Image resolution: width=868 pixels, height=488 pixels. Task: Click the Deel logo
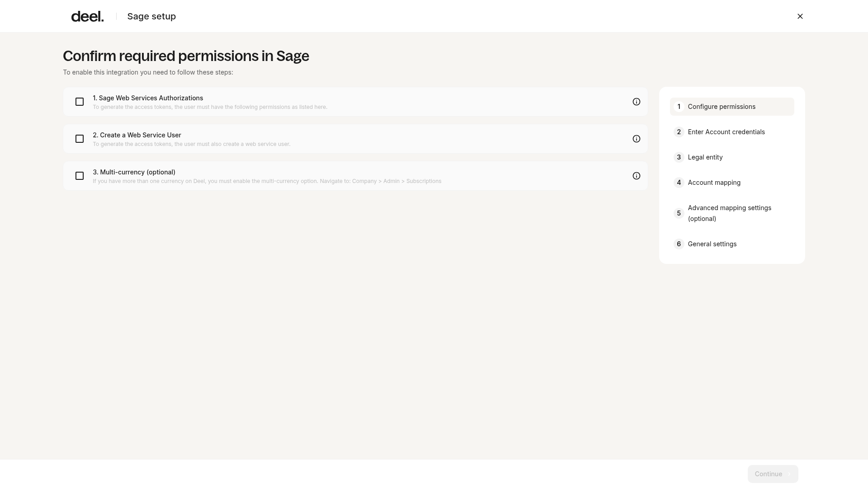pyautogui.click(x=87, y=16)
